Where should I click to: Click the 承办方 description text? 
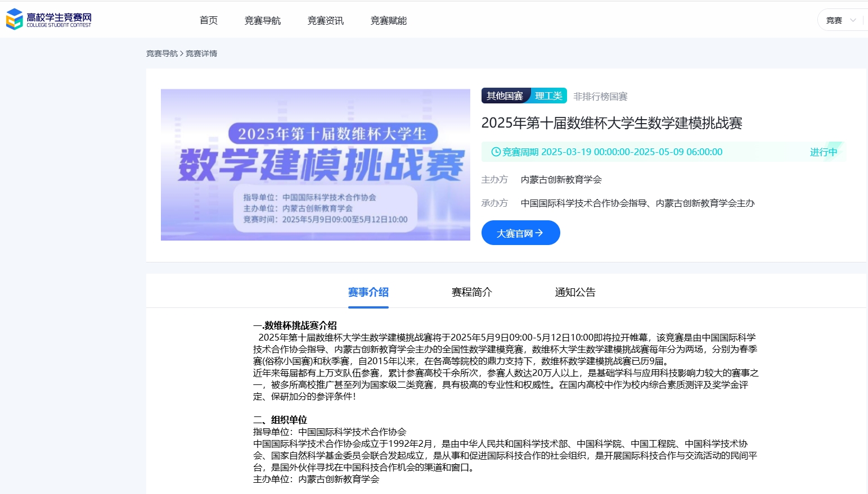tap(638, 203)
